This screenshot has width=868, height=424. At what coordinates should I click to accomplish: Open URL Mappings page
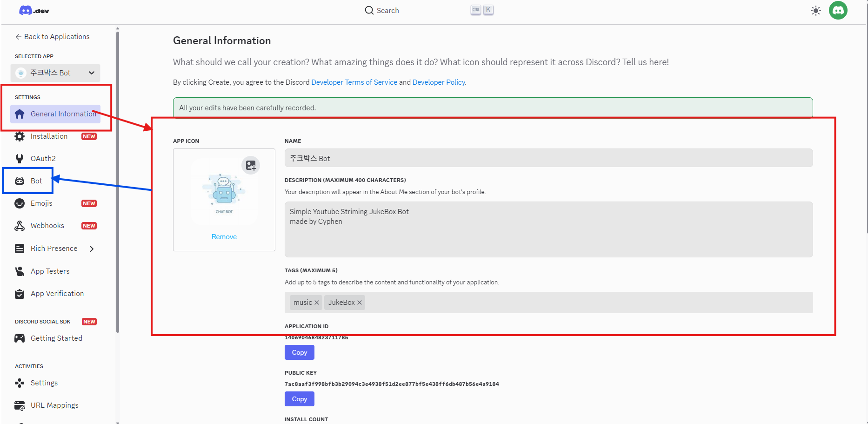click(55, 405)
